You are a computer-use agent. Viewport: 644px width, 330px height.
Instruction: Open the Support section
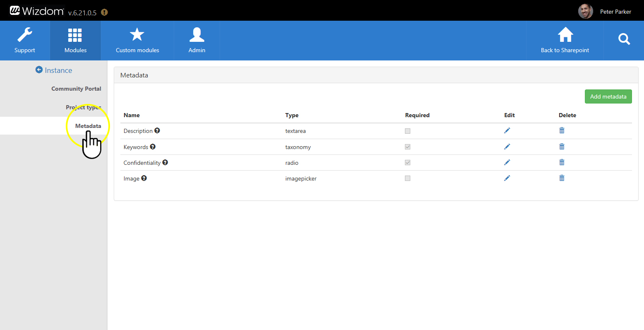25,41
